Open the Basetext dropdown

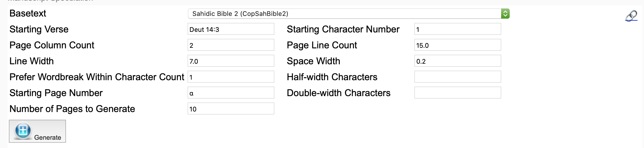coord(344,14)
